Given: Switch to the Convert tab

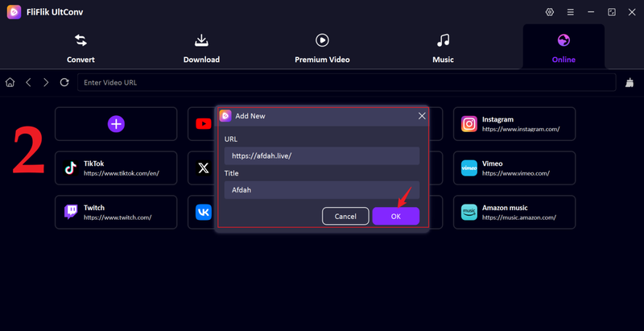Looking at the screenshot, I should (80, 48).
